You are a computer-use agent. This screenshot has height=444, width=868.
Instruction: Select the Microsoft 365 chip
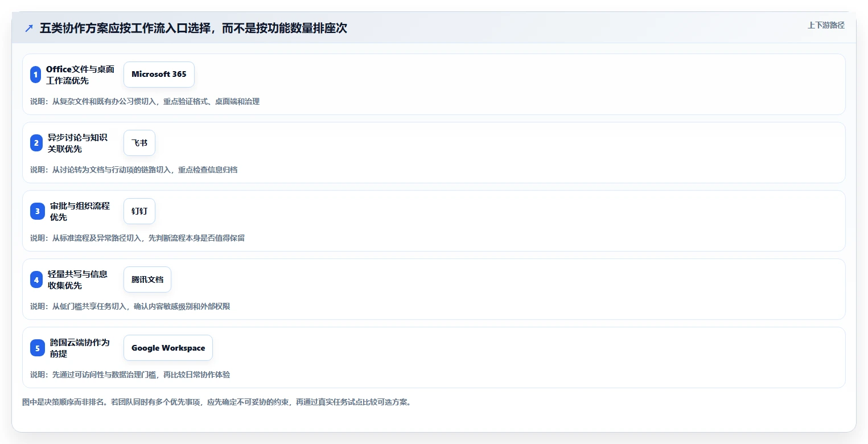(x=159, y=75)
